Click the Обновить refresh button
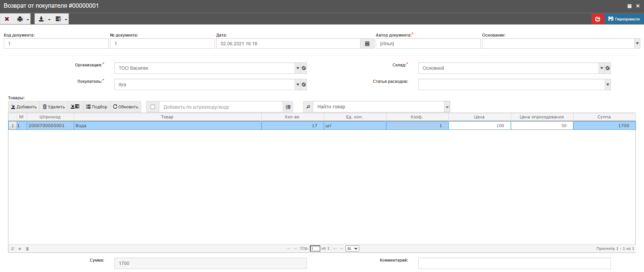 [x=126, y=107]
